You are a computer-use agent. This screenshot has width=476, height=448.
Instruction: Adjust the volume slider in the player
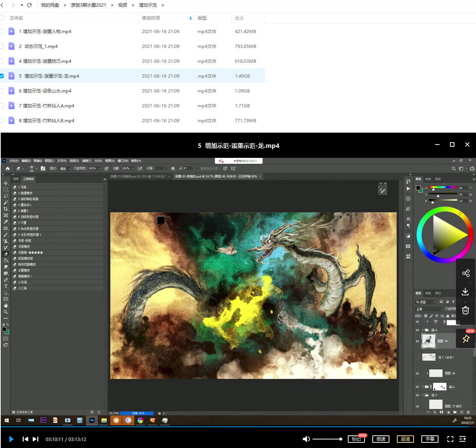click(327, 439)
